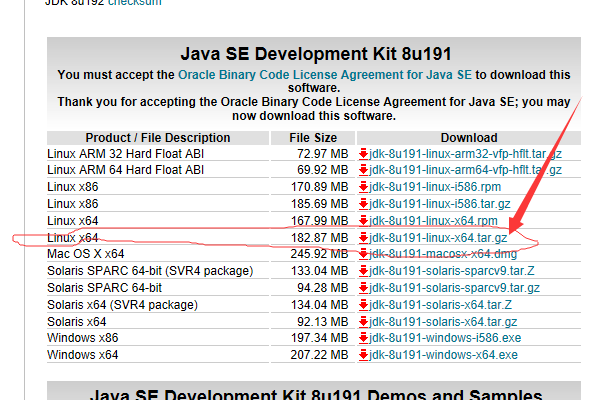Download jdk-8u191-linux-i586.tar.gz file
The image size is (601, 400).
[440, 204]
